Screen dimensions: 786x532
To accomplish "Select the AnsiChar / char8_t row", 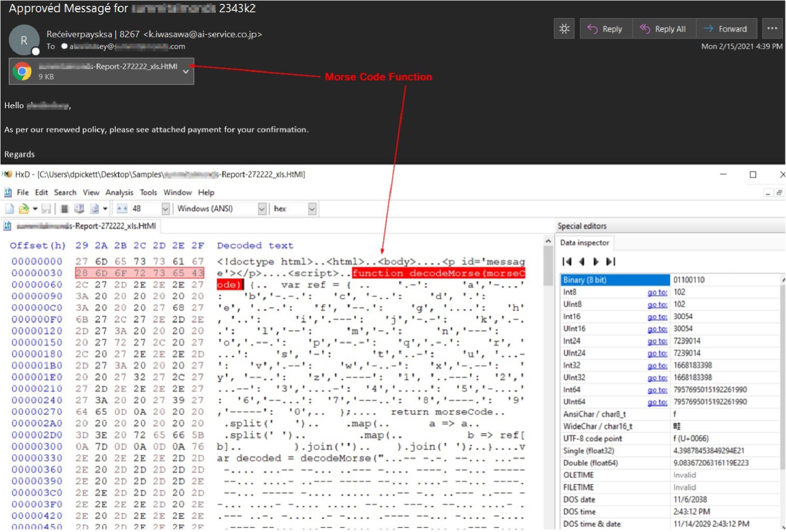I will click(671, 414).
